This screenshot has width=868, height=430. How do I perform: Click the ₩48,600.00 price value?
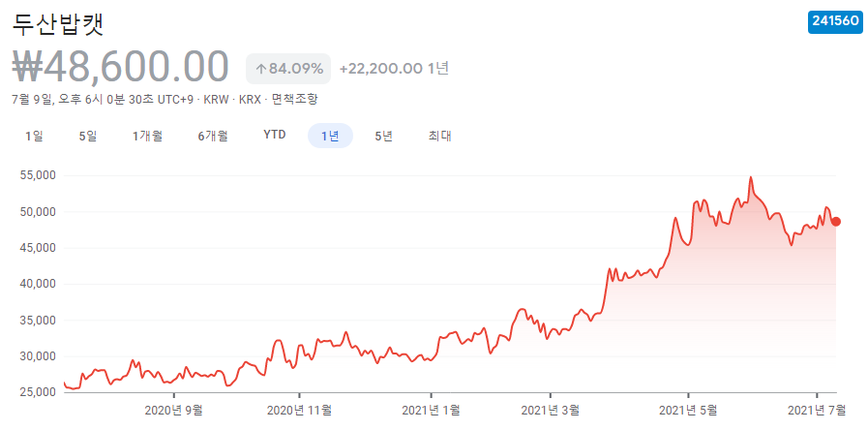pyautogui.click(x=120, y=68)
